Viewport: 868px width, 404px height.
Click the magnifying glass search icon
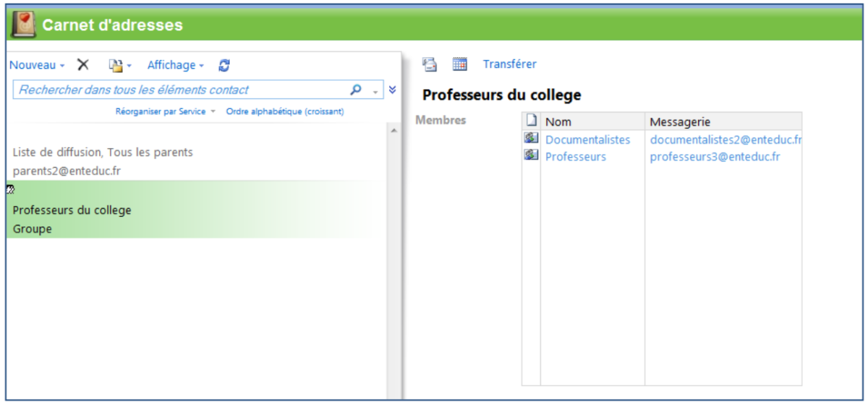[355, 90]
